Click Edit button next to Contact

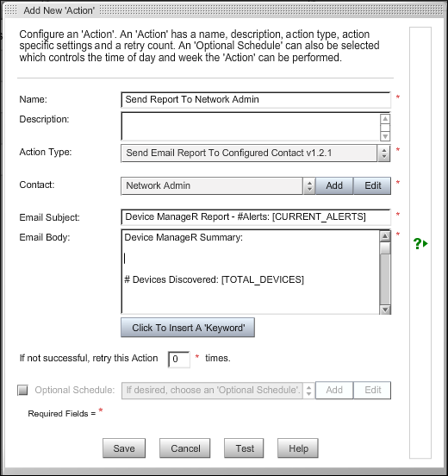pyautogui.click(x=372, y=185)
